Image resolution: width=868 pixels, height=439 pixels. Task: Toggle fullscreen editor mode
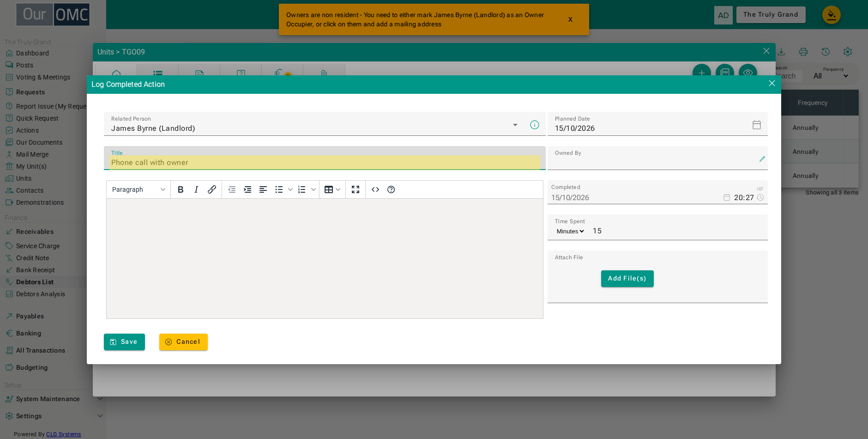356,189
